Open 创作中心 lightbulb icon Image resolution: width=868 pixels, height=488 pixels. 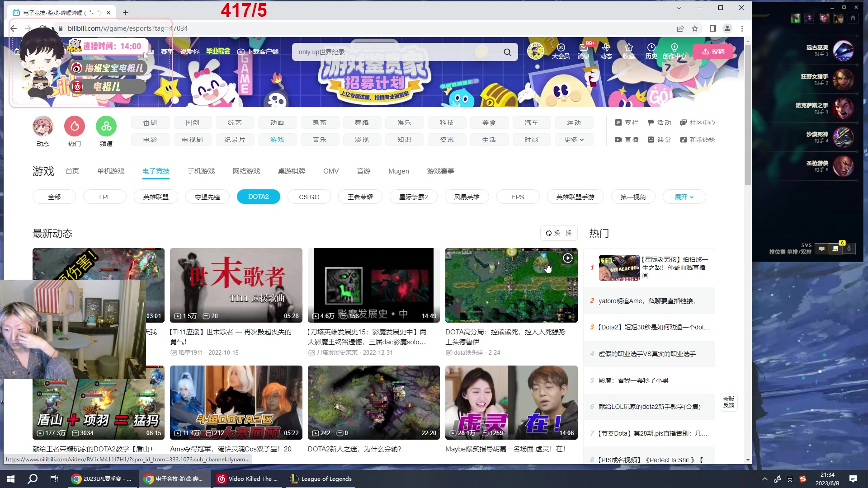click(675, 51)
